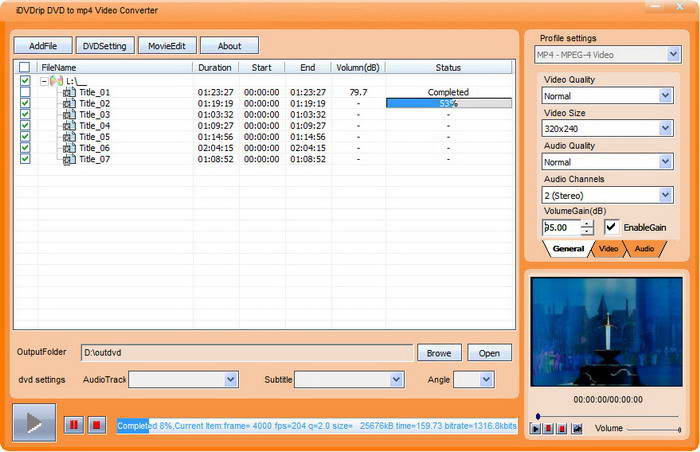
Task: Click the End column header
Action: coord(308,67)
